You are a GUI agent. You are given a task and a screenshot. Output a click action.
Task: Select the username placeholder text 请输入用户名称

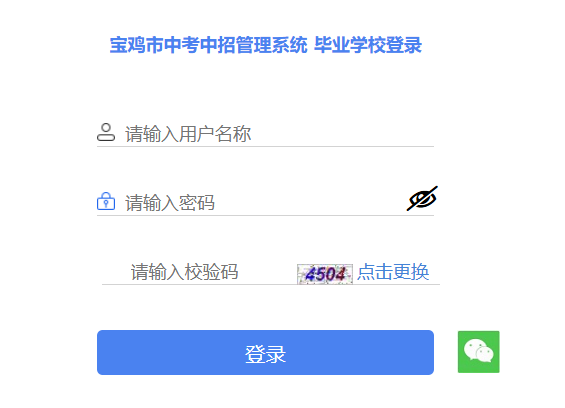tap(188, 134)
